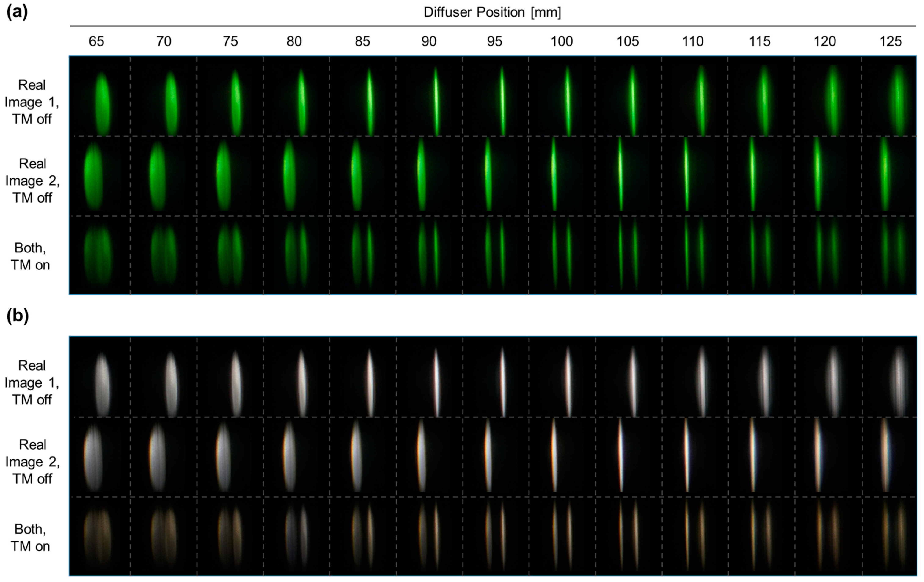The width and height of the screenshot is (924, 582).
Task: Click the panel label (a)
Action: tap(17, 12)
